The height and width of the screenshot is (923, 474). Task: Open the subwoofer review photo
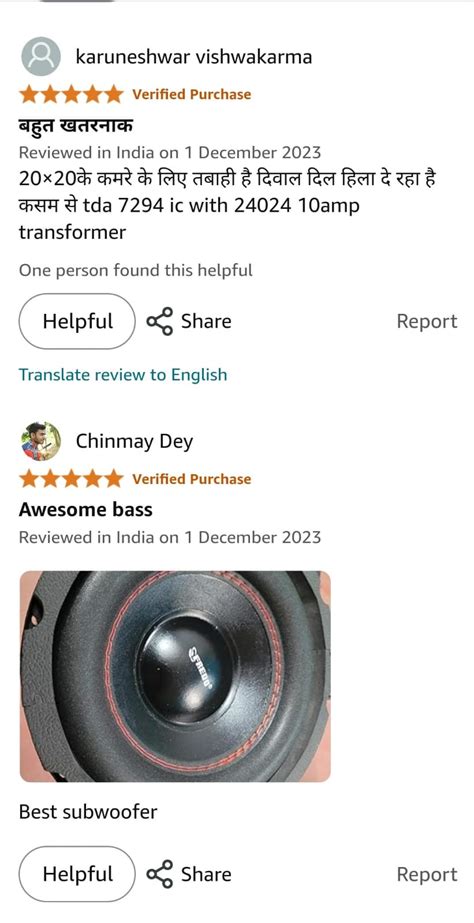click(175, 676)
